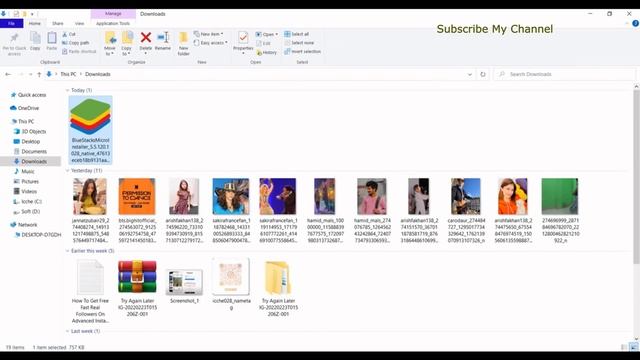Click Paste shortcut command
Viewport: 640px width, 360px height.
point(79,51)
